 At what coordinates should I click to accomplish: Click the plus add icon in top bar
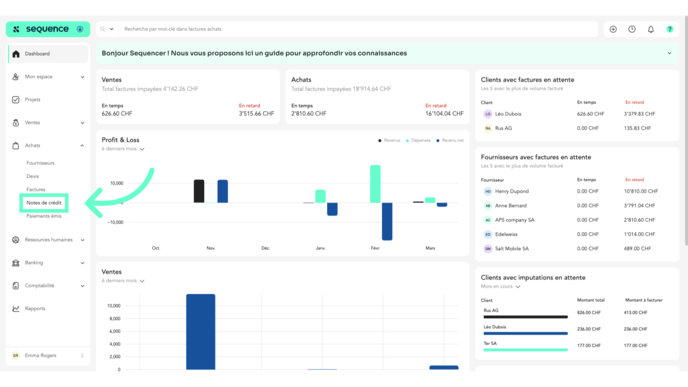tap(613, 29)
